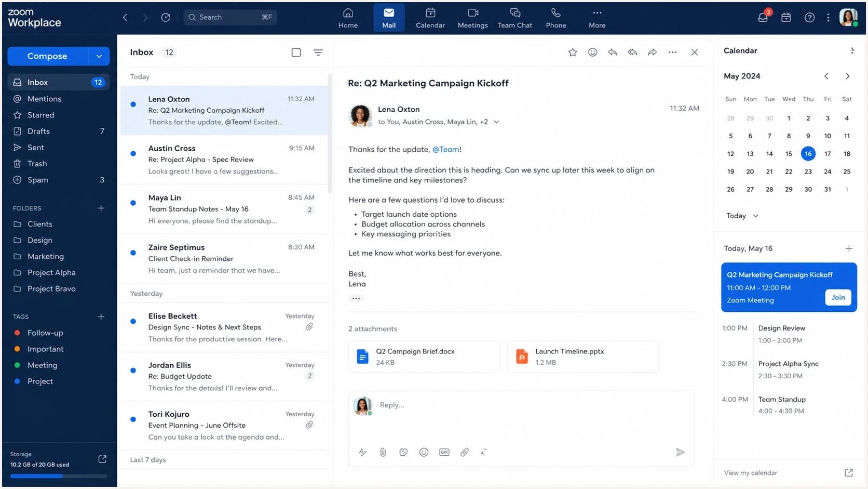Attach a file in the reply toolbar
This screenshot has height=489, width=868.
[x=383, y=452]
